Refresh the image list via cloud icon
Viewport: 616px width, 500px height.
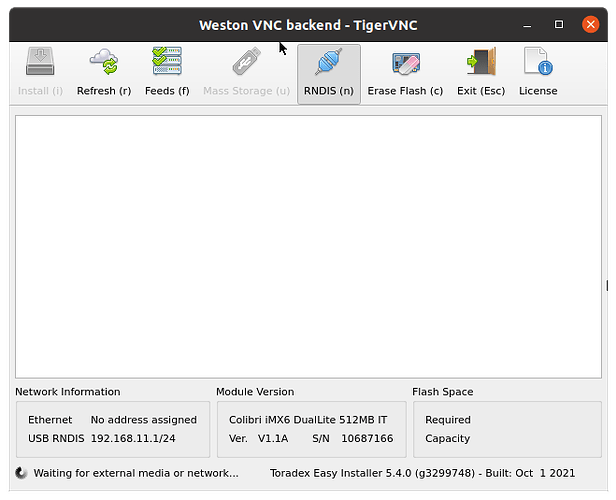point(104,62)
